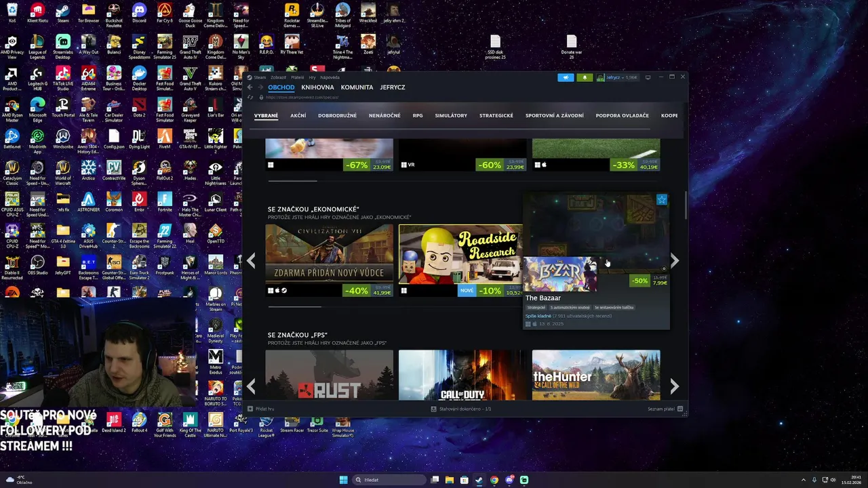This screenshot has width=868, height=488.
Task: Click Přidat hru button
Action: (261, 409)
